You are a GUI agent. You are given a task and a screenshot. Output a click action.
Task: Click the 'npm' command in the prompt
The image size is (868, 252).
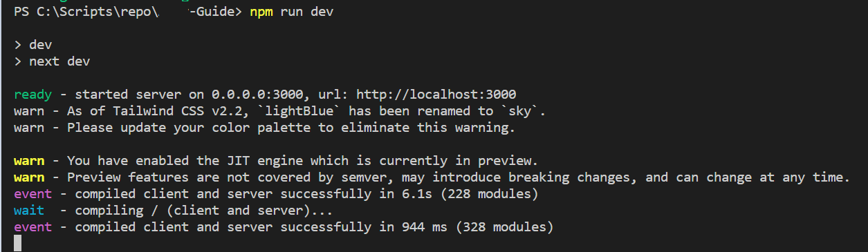pos(261,13)
